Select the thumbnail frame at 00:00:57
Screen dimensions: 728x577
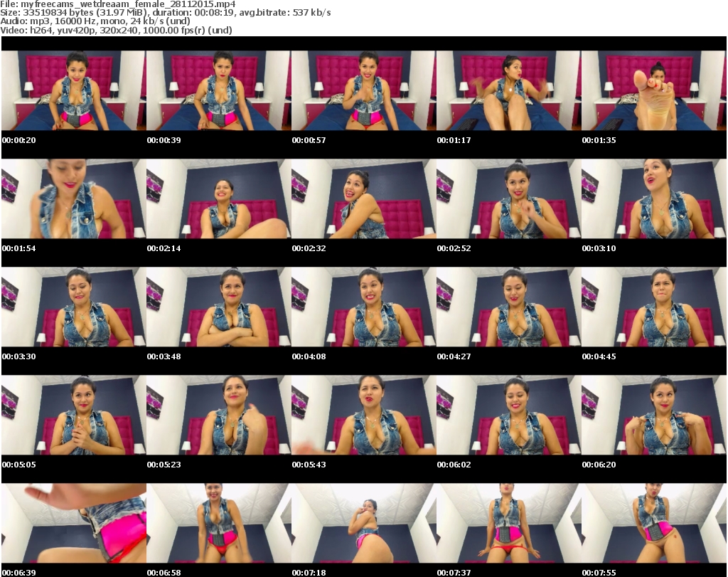[x=363, y=90]
